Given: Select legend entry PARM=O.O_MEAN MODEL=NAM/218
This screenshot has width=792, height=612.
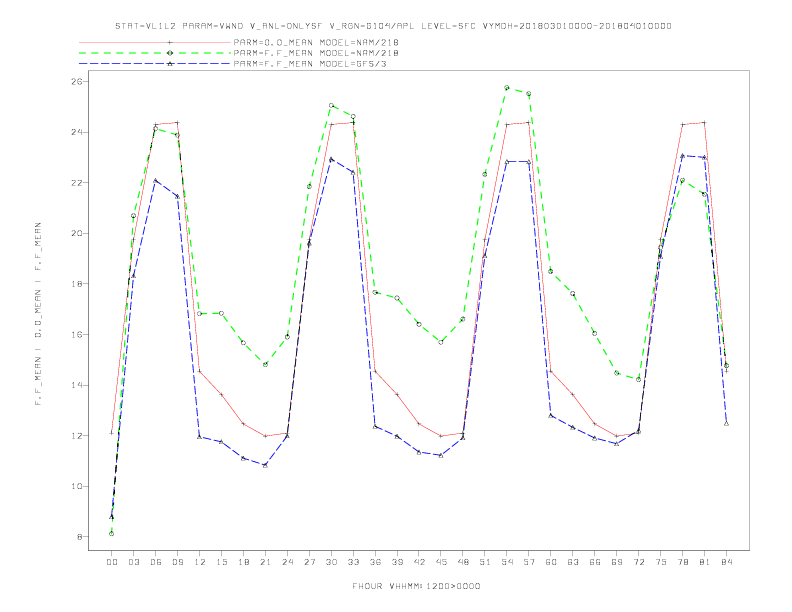Looking at the screenshot, I should tap(316, 42).
